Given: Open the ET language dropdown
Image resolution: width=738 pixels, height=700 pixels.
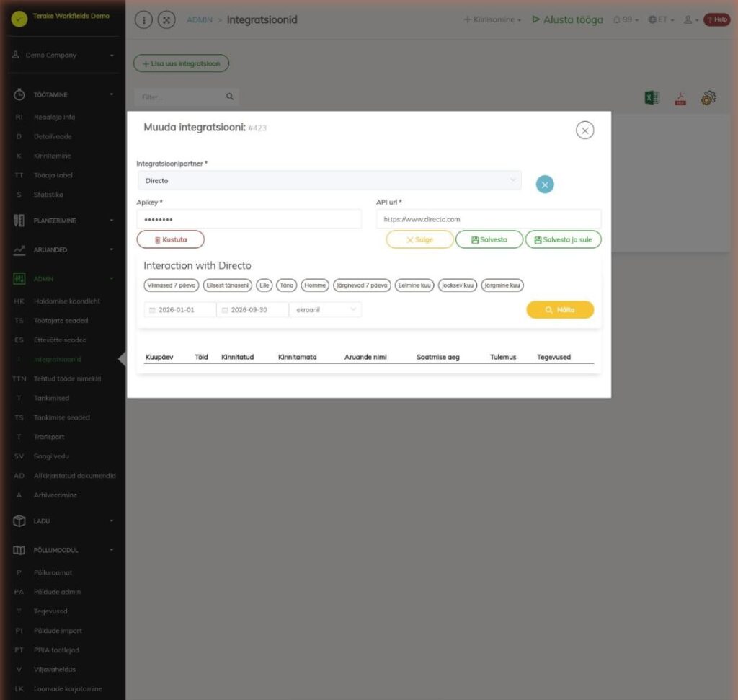Looking at the screenshot, I should pyautogui.click(x=662, y=19).
